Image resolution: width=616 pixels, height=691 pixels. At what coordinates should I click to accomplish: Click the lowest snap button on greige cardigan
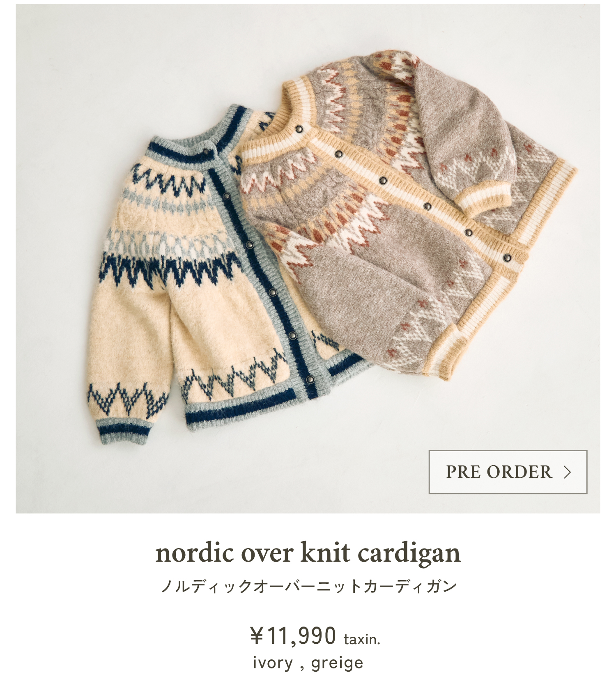(x=508, y=258)
